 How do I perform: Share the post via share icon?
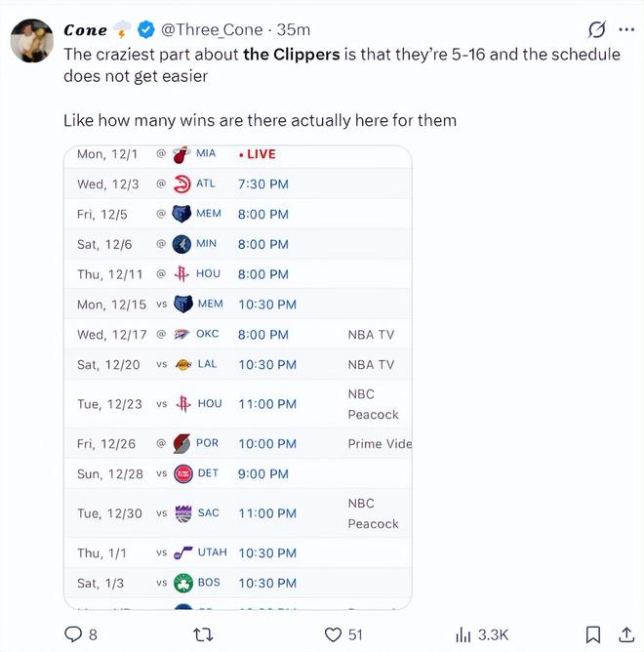coord(625,634)
